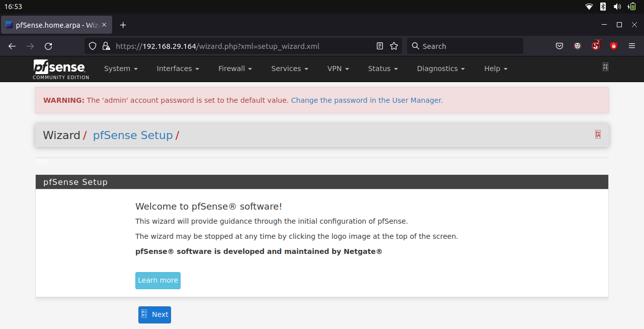
Task: Open the Services dropdown menu
Action: click(x=289, y=69)
